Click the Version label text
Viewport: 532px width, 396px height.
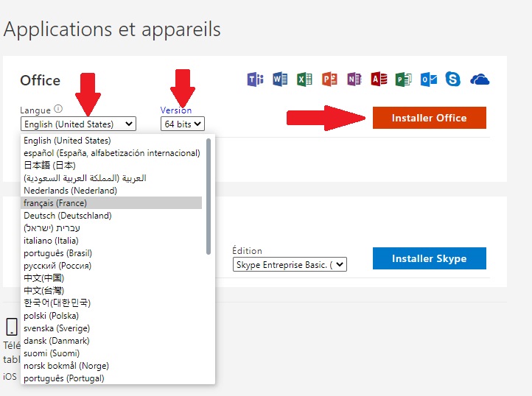point(176,110)
